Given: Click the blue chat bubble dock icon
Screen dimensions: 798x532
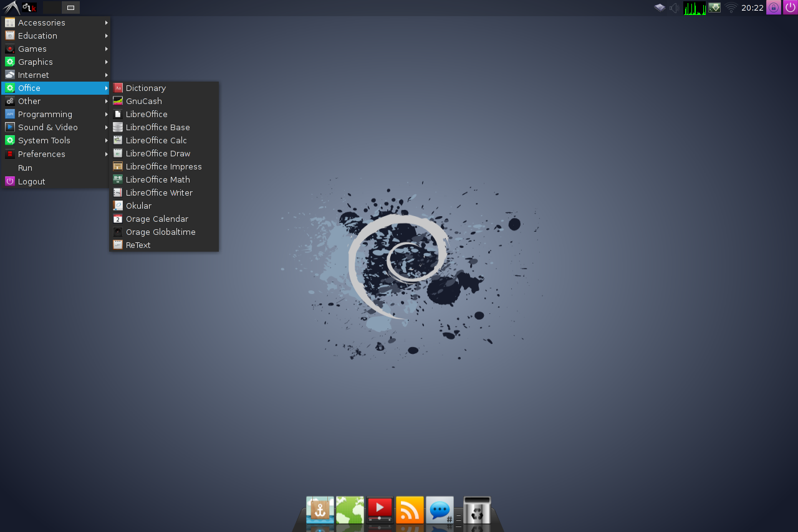Looking at the screenshot, I should tap(440, 510).
